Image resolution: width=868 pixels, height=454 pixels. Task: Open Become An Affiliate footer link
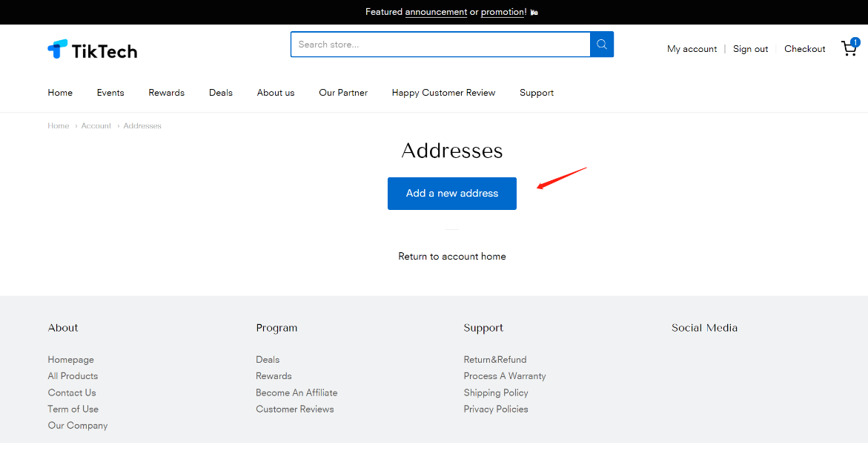coord(296,392)
